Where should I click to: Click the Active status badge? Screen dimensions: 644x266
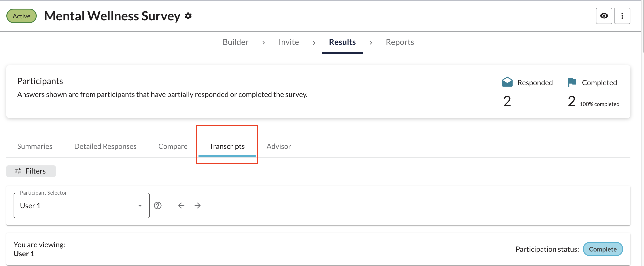22,16
